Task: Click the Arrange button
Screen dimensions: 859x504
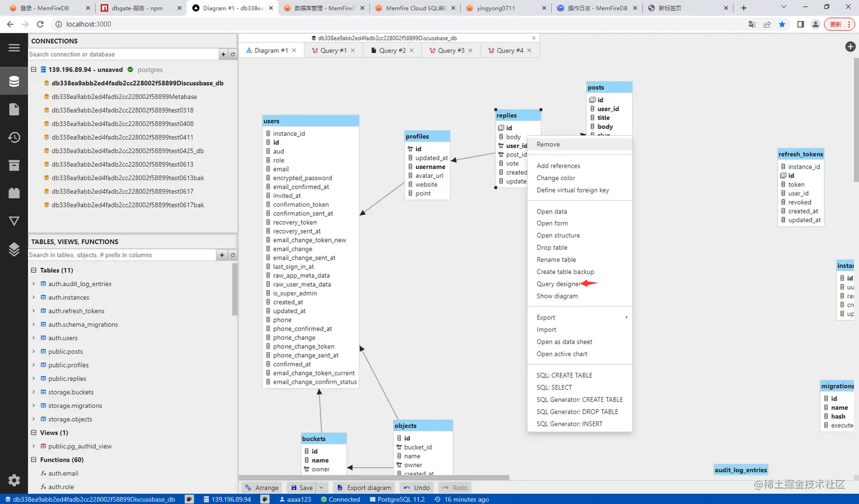Action: tap(261, 488)
